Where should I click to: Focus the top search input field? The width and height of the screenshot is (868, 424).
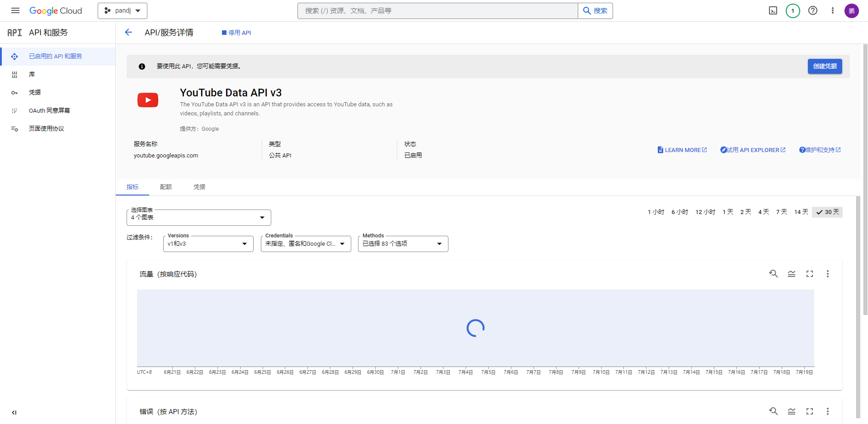438,10
